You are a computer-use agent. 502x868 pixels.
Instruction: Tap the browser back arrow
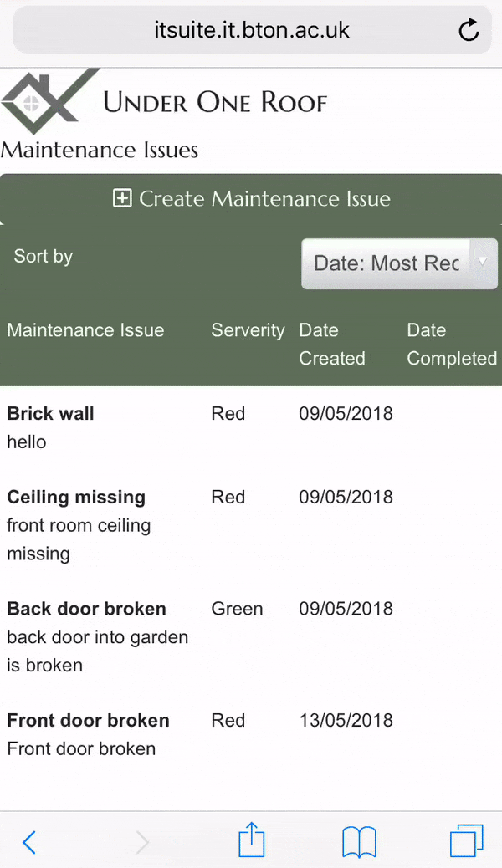click(x=29, y=842)
